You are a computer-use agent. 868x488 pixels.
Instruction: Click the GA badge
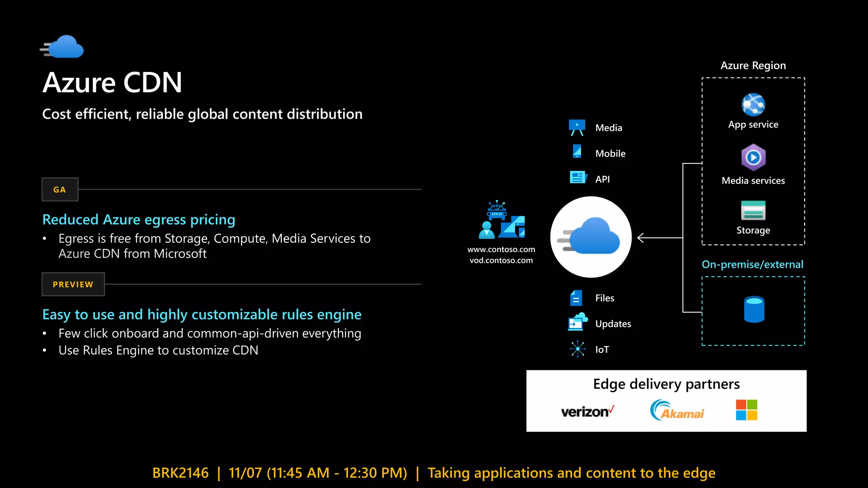coord(60,189)
